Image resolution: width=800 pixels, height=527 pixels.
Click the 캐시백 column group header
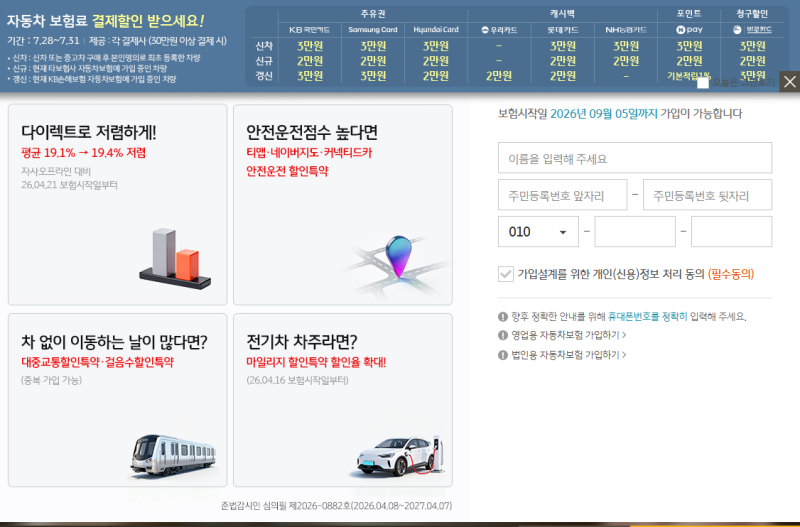pos(562,14)
